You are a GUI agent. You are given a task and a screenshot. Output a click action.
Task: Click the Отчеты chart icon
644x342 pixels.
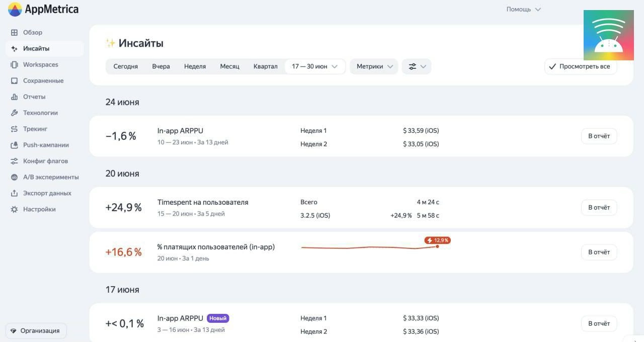[x=14, y=97]
